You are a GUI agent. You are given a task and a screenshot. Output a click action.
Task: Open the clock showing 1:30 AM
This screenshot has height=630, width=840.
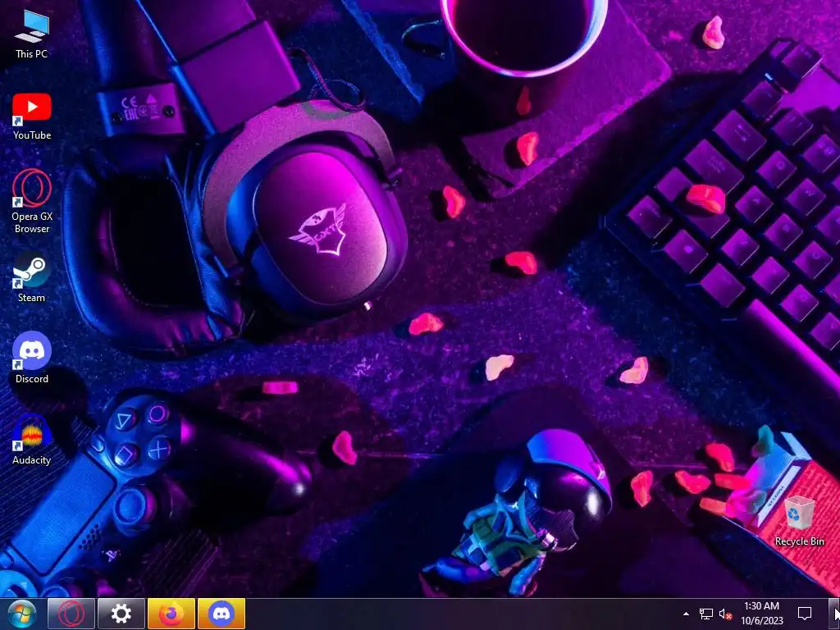click(762, 614)
